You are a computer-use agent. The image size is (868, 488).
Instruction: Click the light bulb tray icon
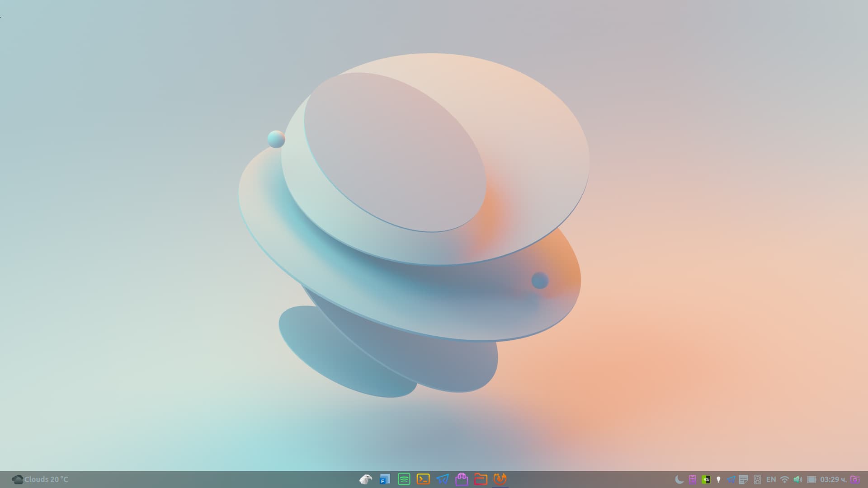point(718,479)
